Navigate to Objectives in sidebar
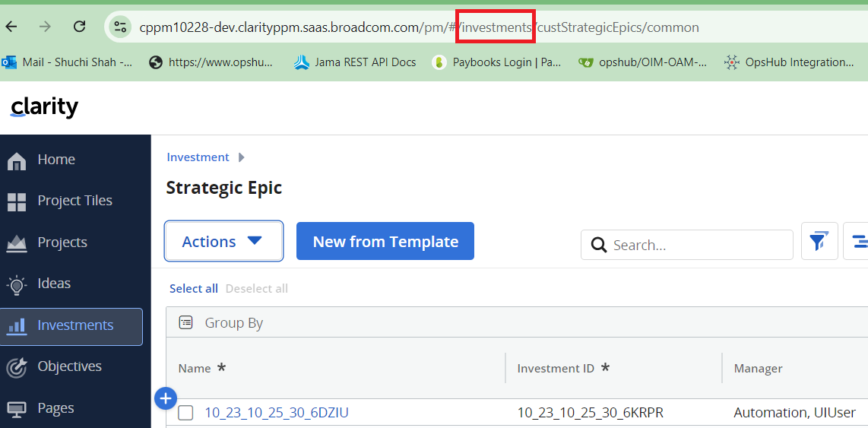 [x=69, y=366]
